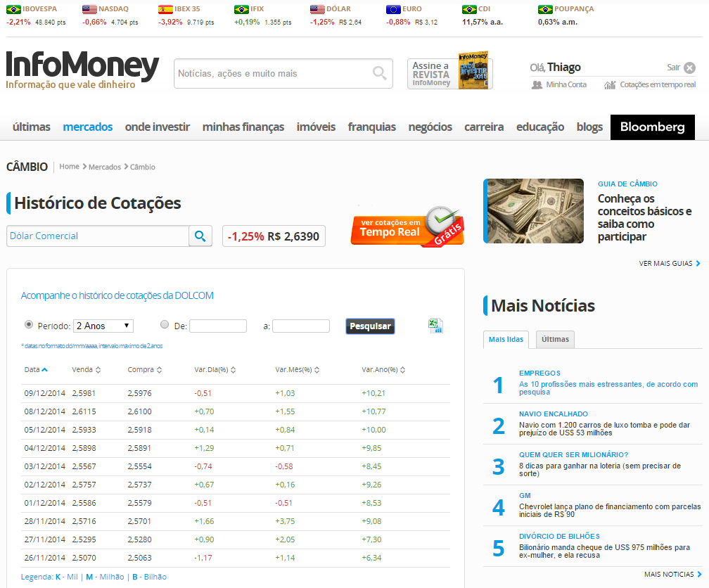
Task: Click the Cotações em tempo real chart icon
Action: (x=610, y=84)
